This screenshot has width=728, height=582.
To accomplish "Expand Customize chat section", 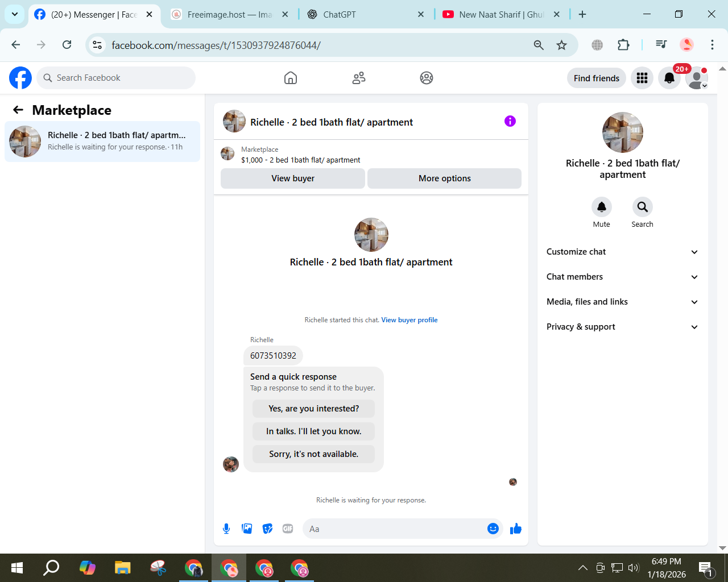I will pos(622,252).
